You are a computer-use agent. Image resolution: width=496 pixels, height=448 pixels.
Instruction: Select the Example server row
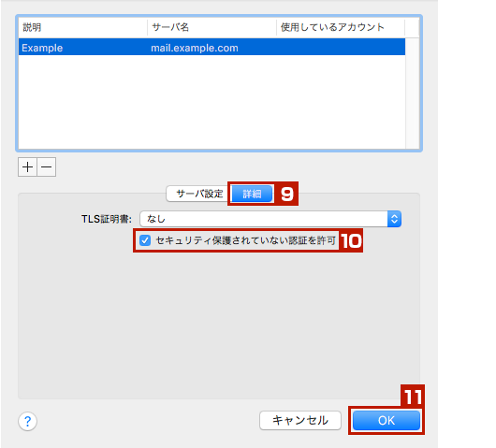[x=212, y=47]
